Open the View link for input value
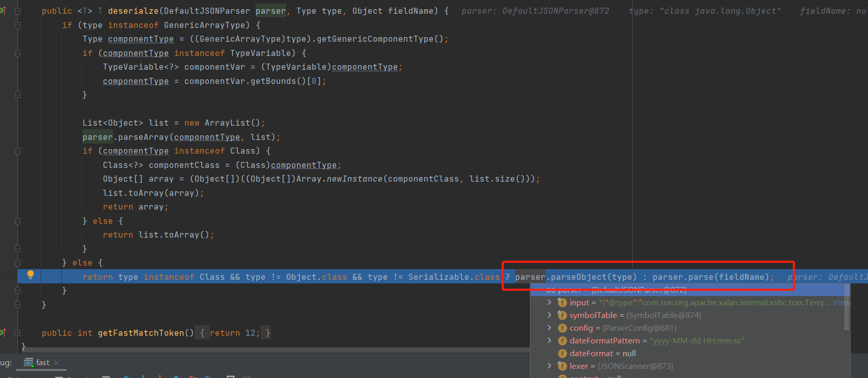Viewport: 868px width, 378px height. click(x=840, y=302)
